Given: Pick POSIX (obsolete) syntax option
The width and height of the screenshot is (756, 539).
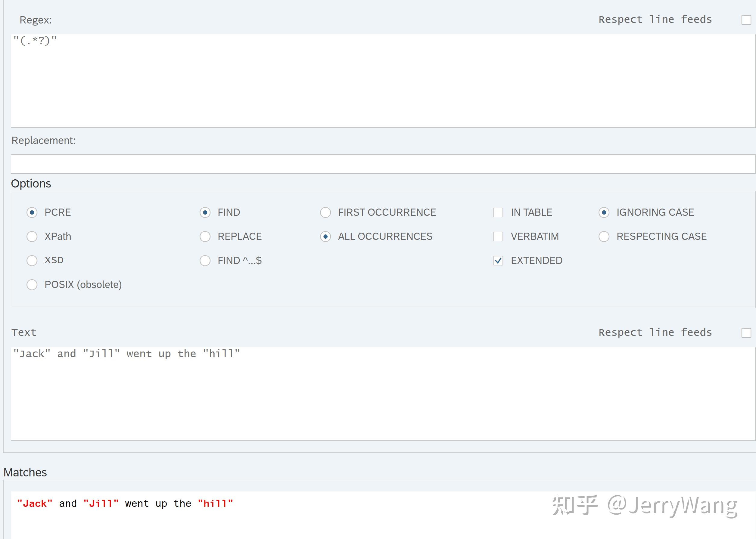Looking at the screenshot, I should tap(32, 285).
